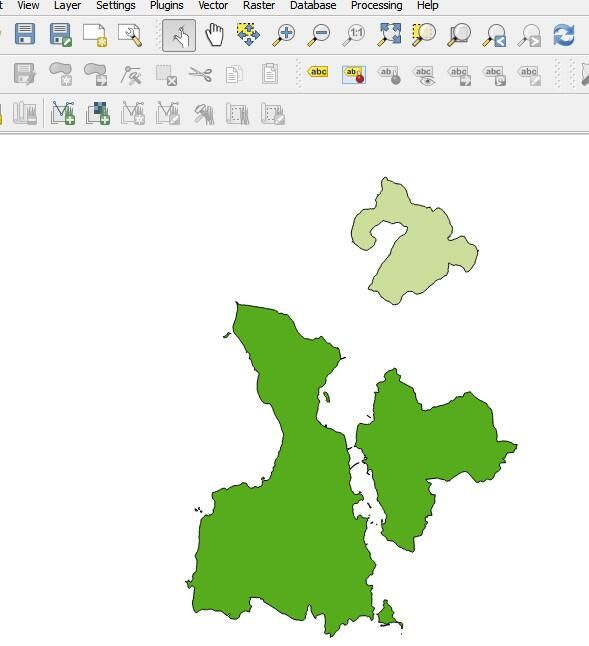The width and height of the screenshot is (589, 646).
Task: Open the Composer Manager icon
Action: click(131, 35)
